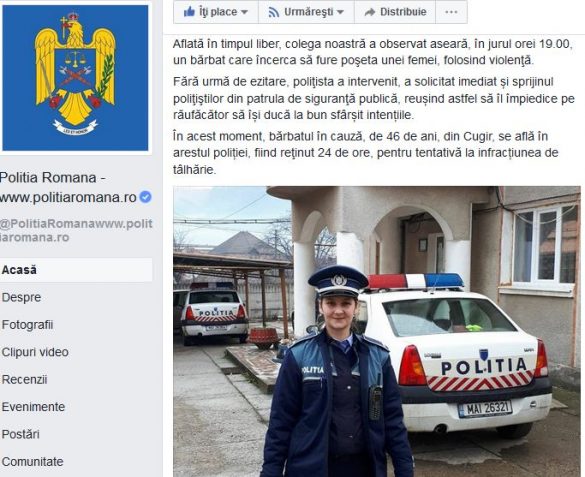Image resolution: width=585 pixels, height=477 pixels.
Task: Expand the Îți place dropdown arrow
Action: point(244,12)
